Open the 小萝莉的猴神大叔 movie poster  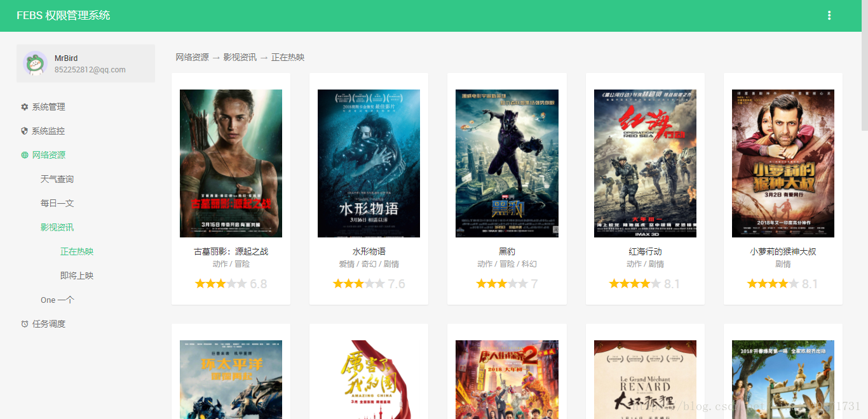tap(783, 163)
